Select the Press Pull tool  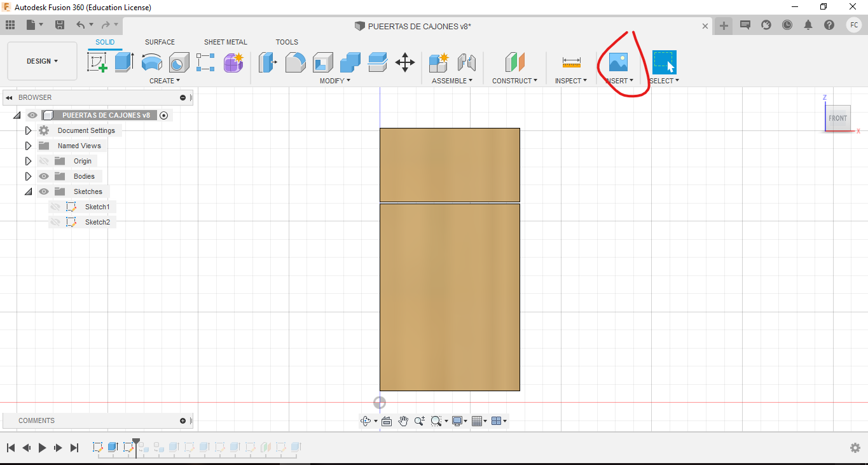[268, 62]
